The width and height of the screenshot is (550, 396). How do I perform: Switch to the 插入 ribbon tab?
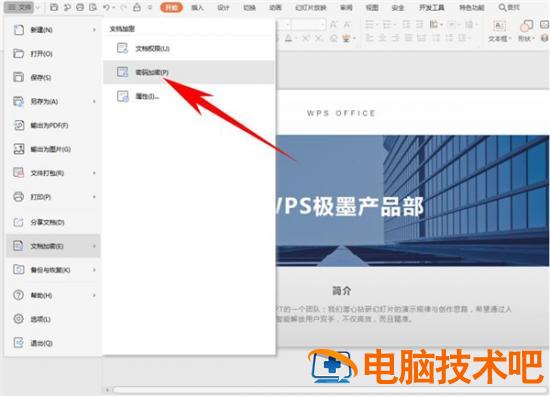coord(197,7)
